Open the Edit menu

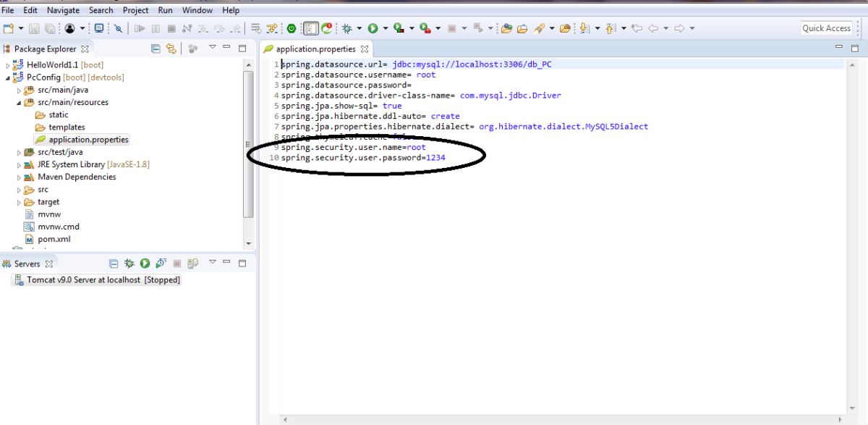[x=30, y=10]
